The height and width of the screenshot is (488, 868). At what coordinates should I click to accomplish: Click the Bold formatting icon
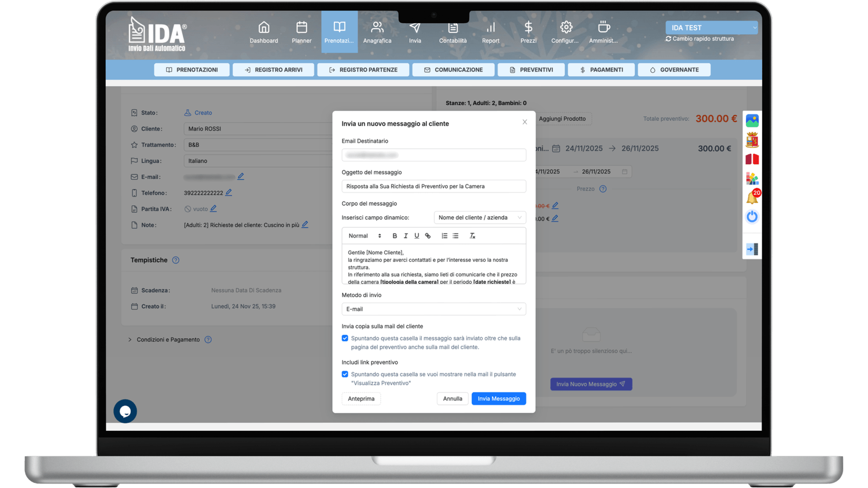[395, 236]
